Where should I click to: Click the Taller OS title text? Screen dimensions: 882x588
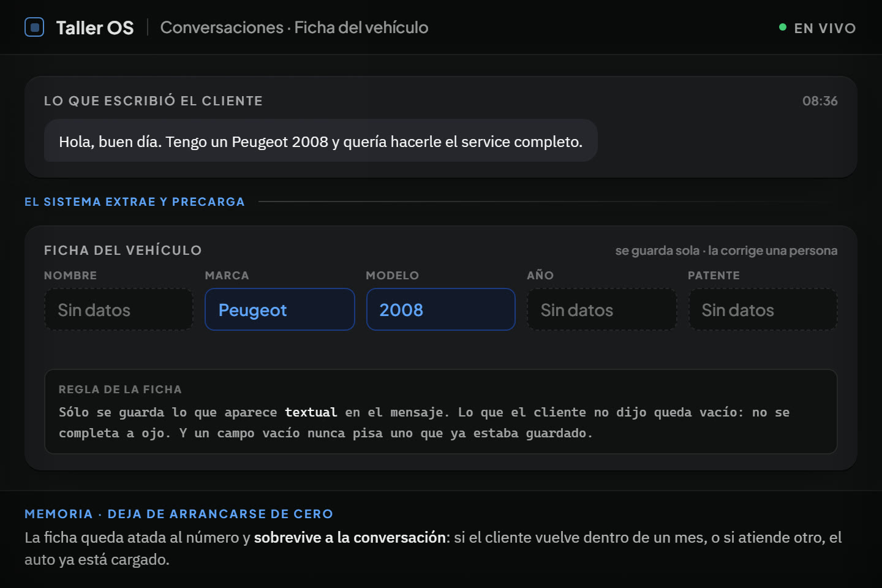pos(95,28)
